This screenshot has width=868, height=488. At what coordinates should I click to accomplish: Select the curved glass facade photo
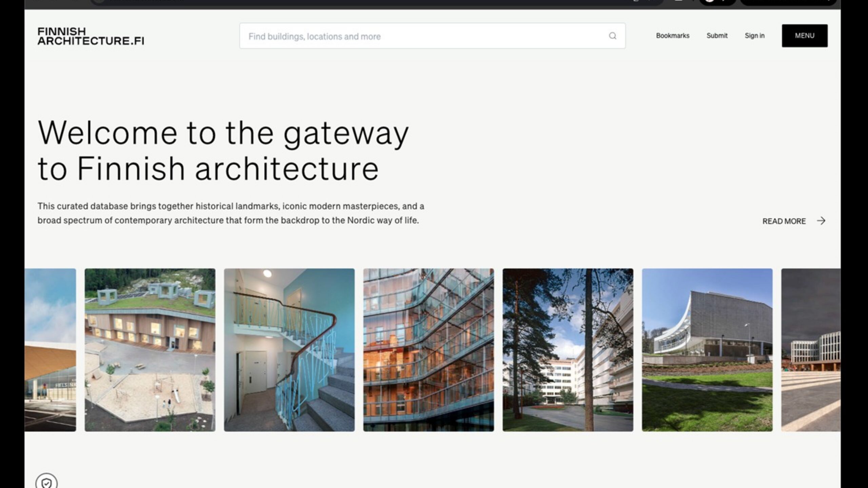[x=429, y=350]
